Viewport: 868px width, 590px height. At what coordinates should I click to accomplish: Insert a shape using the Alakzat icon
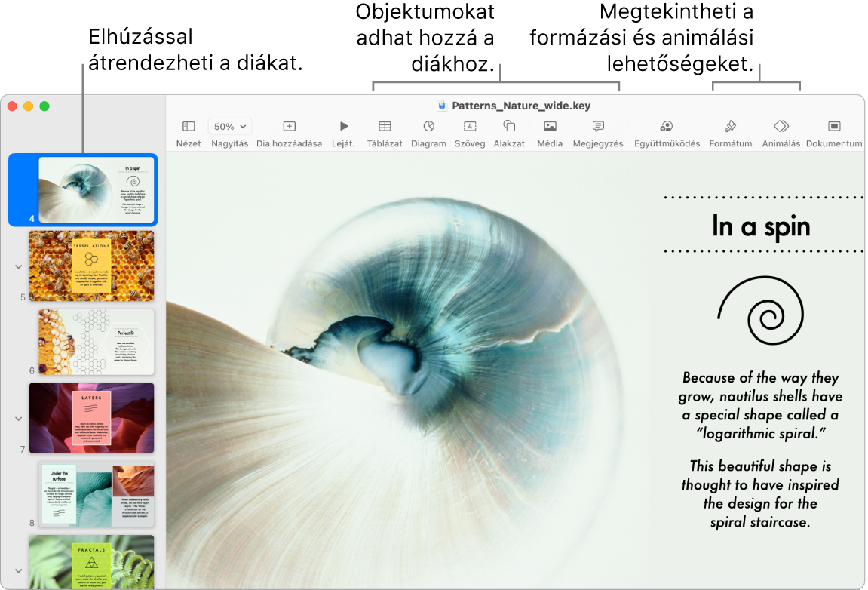(x=509, y=130)
